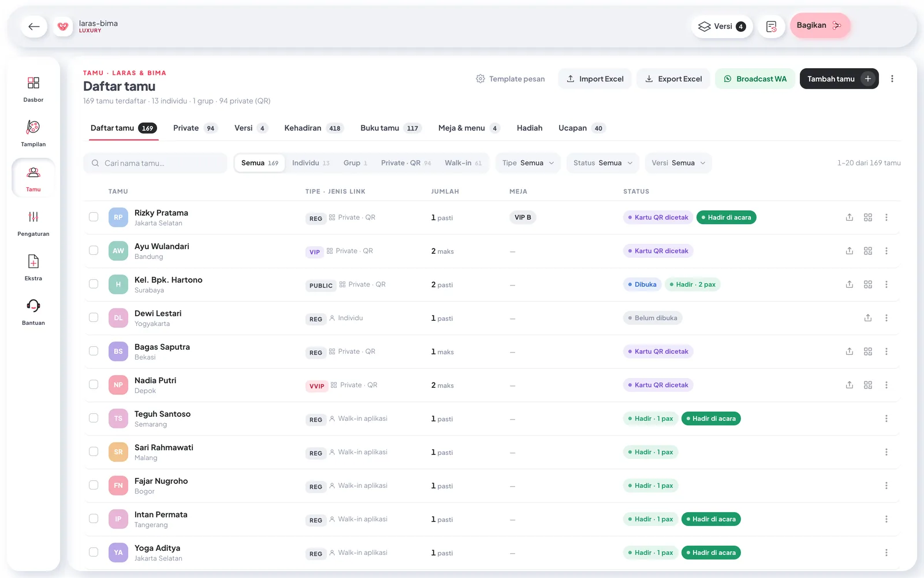Open the Versi Semua filter dropdown
924x578 pixels.
[679, 163]
